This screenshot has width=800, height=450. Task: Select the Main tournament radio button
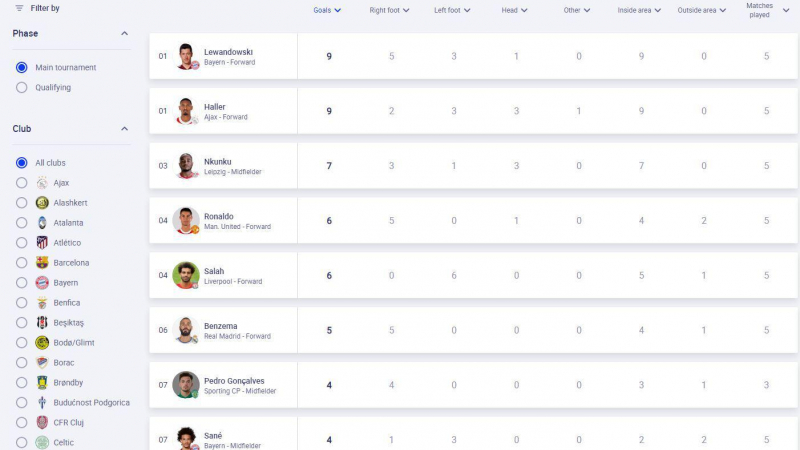coord(22,67)
